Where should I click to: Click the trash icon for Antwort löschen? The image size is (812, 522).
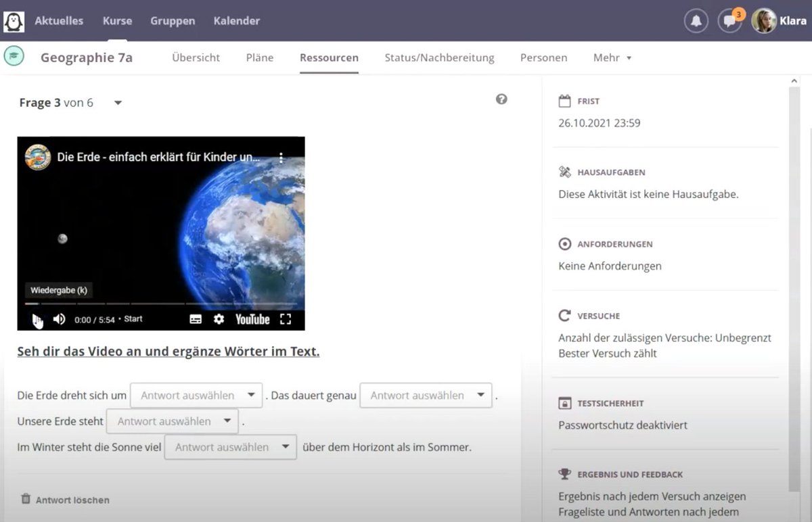[x=26, y=499]
